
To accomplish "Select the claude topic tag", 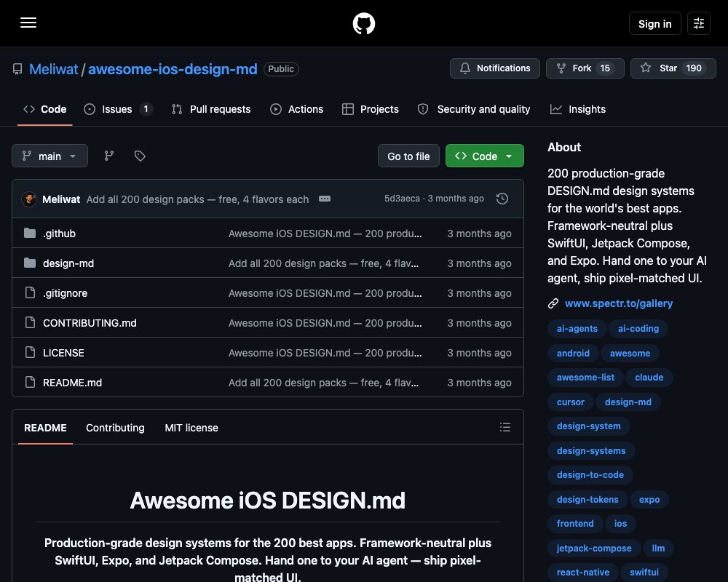I will pyautogui.click(x=649, y=378).
